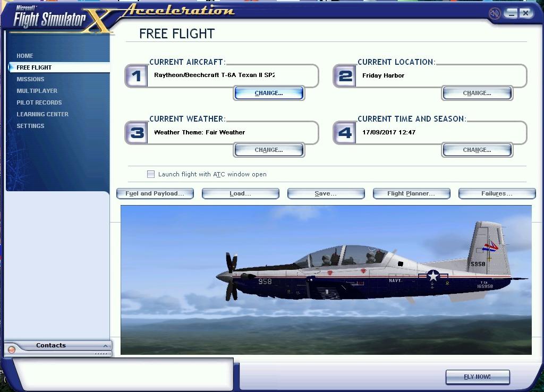Image resolution: width=544 pixels, height=392 pixels.
Task: Enable Launch flight with ATC window open
Action: point(150,174)
